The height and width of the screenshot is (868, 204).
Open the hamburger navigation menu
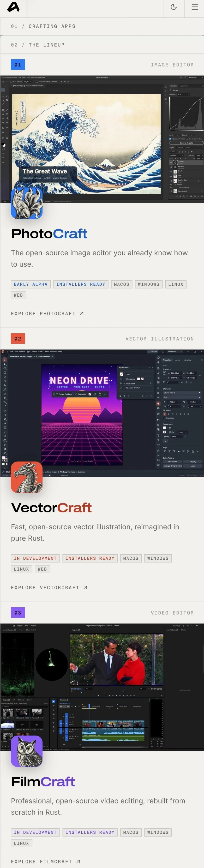(x=195, y=7)
